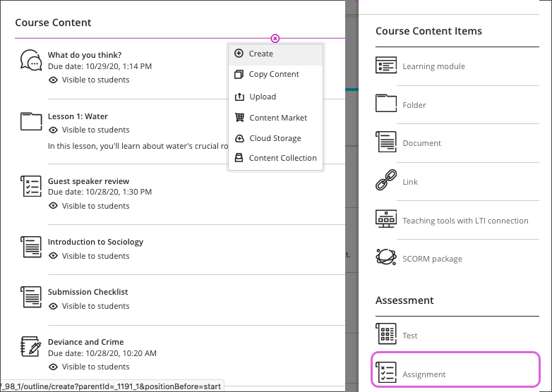
Task: Choose Create from the popup menu
Action: pos(260,54)
